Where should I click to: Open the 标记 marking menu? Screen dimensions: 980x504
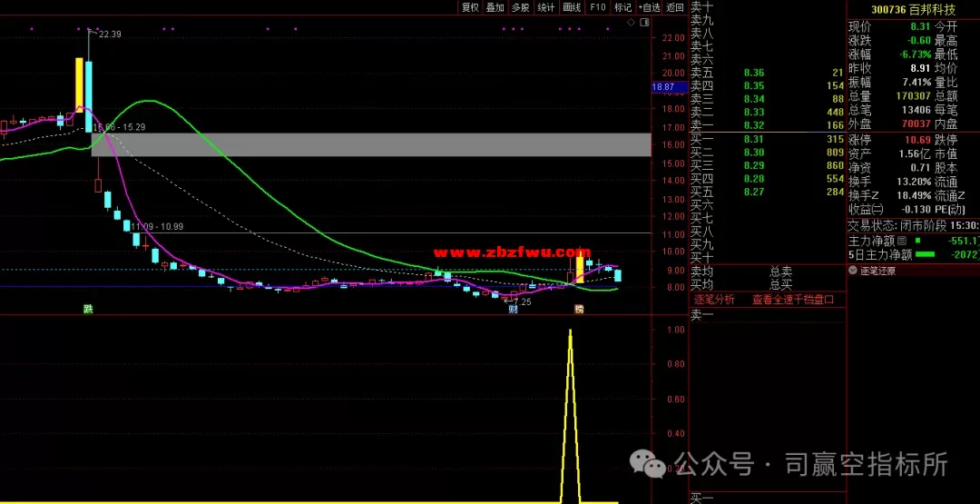tap(622, 7)
